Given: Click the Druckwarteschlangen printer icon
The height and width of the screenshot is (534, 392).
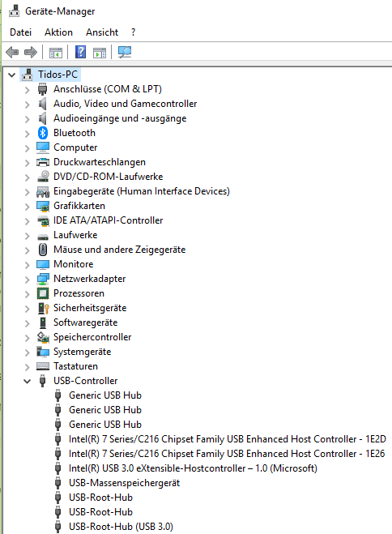Looking at the screenshot, I should click(x=43, y=162).
